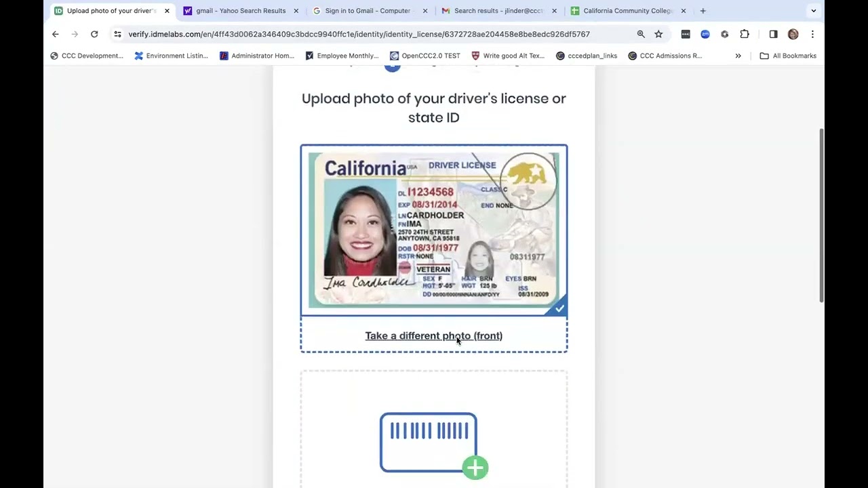Click the forward navigation arrow
Screen dimensions: 868x488
75,34
